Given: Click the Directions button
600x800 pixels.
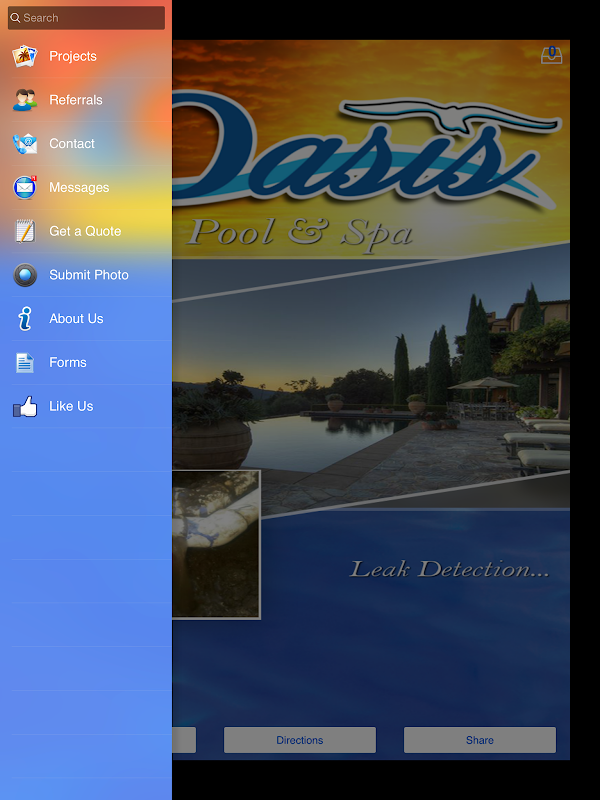Looking at the screenshot, I should (x=300, y=740).
